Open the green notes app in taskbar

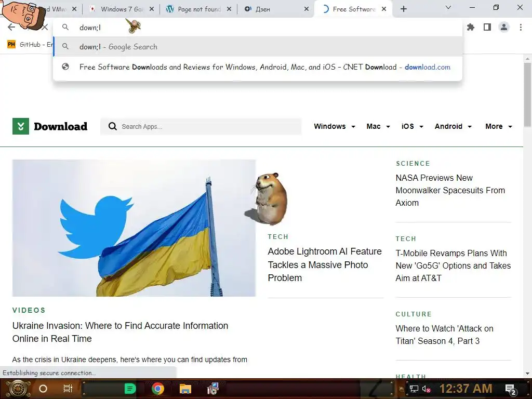[x=130, y=389]
